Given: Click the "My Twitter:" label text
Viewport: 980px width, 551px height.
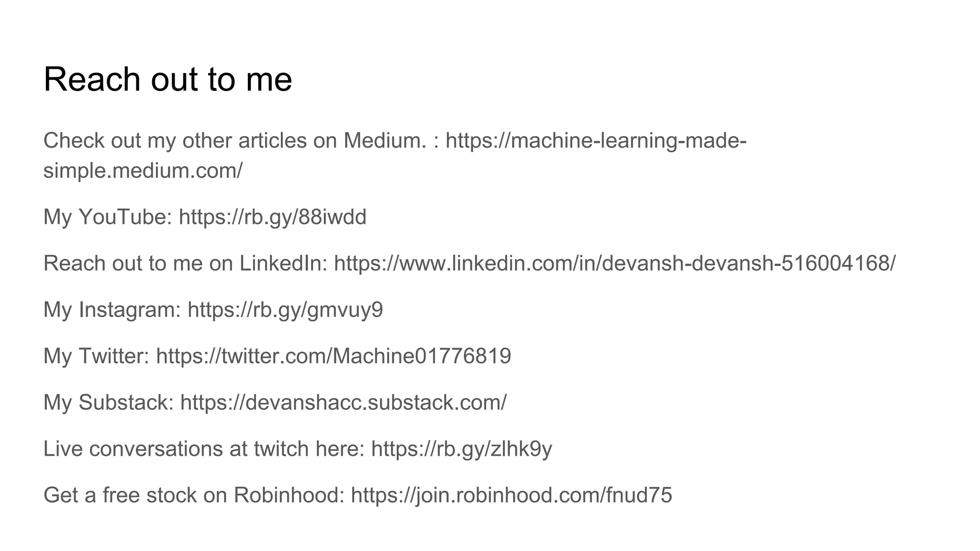Looking at the screenshot, I should tap(96, 356).
